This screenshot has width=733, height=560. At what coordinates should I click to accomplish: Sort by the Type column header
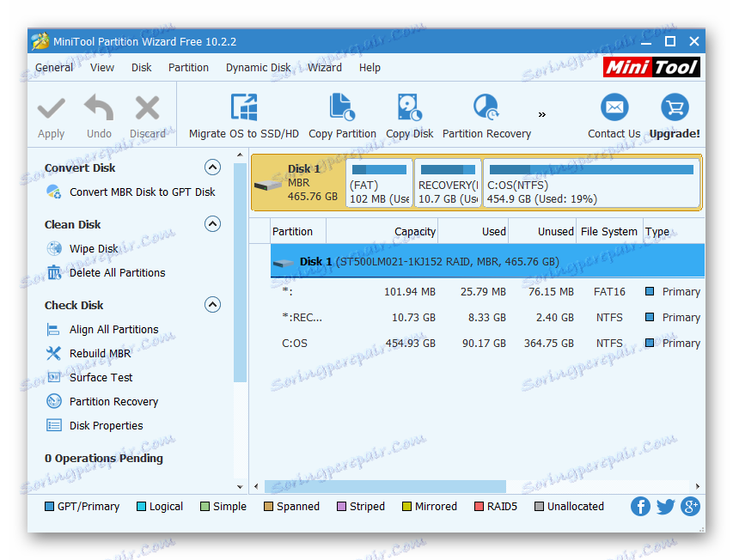(674, 231)
